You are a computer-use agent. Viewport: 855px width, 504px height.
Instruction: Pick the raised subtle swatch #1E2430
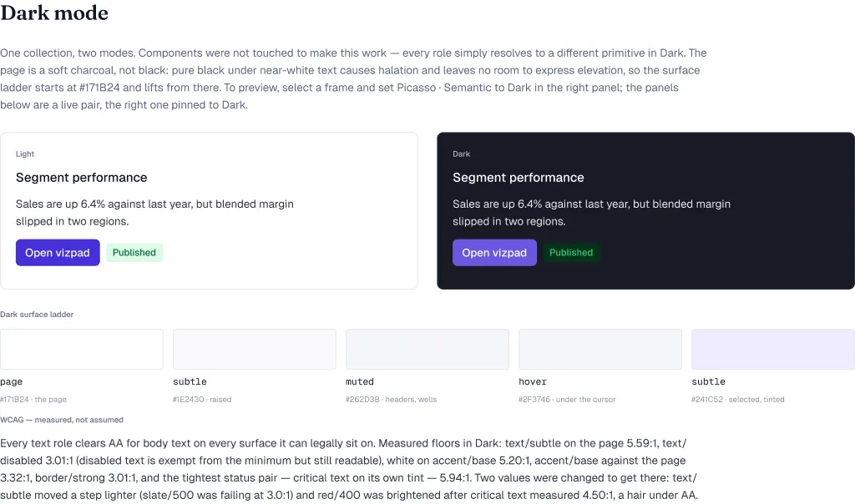(x=255, y=350)
